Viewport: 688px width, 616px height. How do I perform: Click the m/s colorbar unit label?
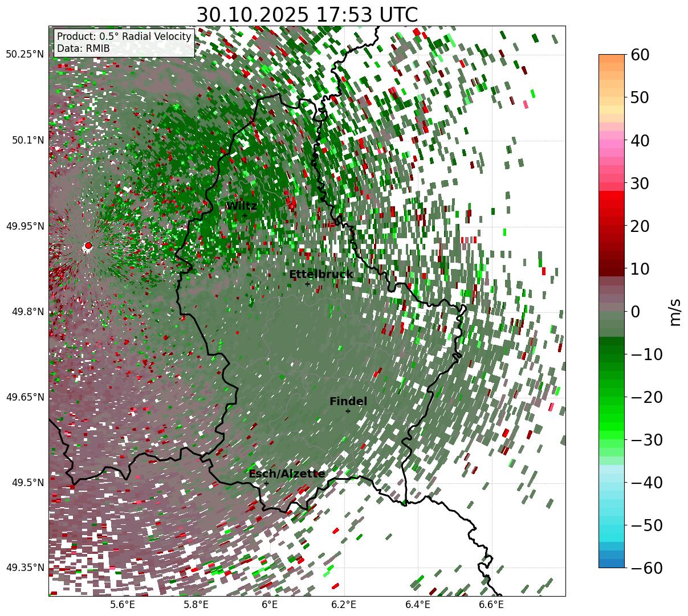[675, 311]
